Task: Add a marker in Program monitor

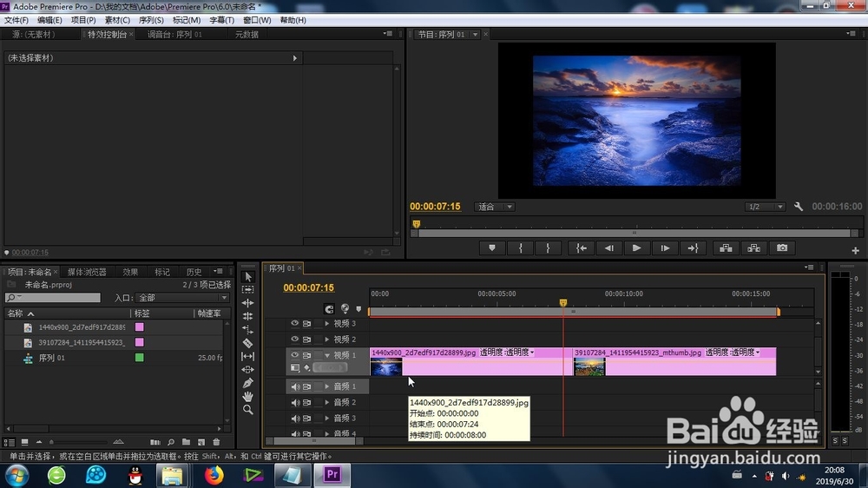Action: tap(492, 248)
